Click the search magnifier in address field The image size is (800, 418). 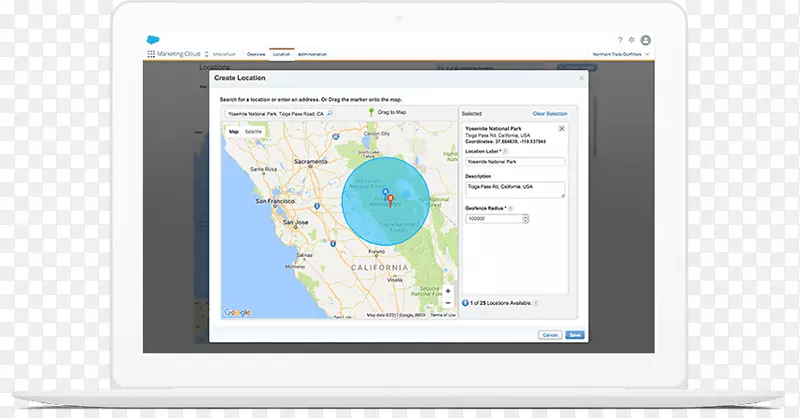point(330,114)
